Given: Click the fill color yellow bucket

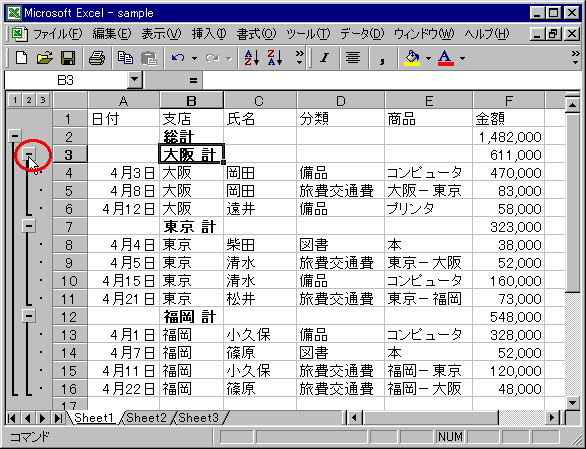Looking at the screenshot, I should click(x=412, y=58).
